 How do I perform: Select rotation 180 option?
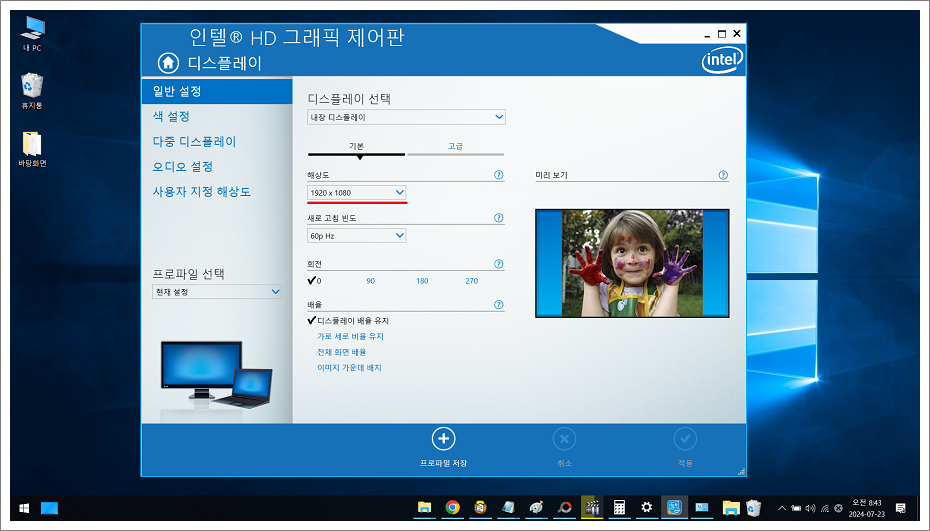pos(422,281)
